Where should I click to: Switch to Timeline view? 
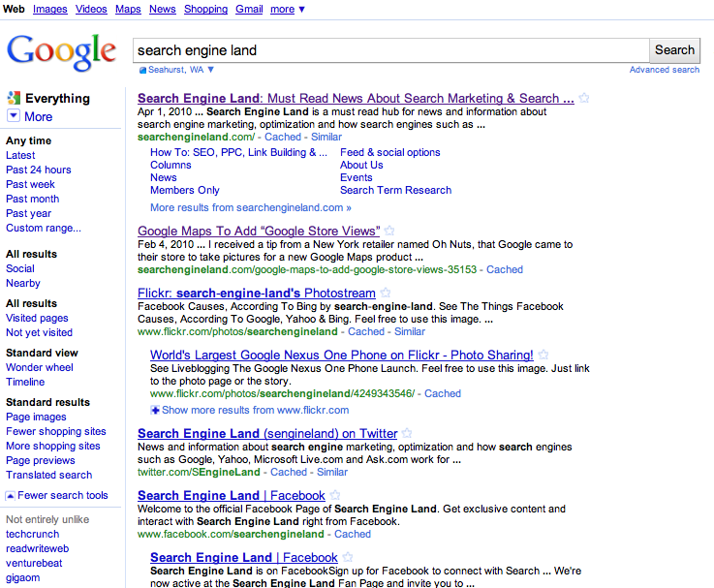pos(25,382)
